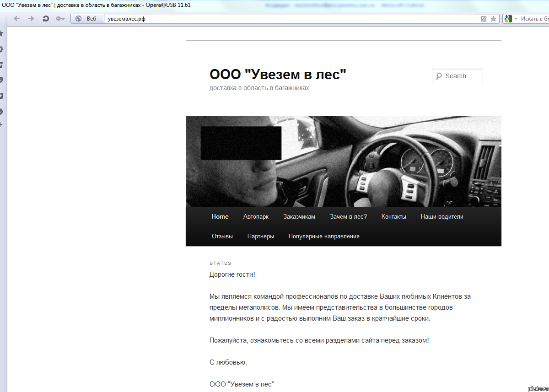Open the History clock panel in sidebar
549x392 pixels.
pyautogui.click(x=1, y=111)
